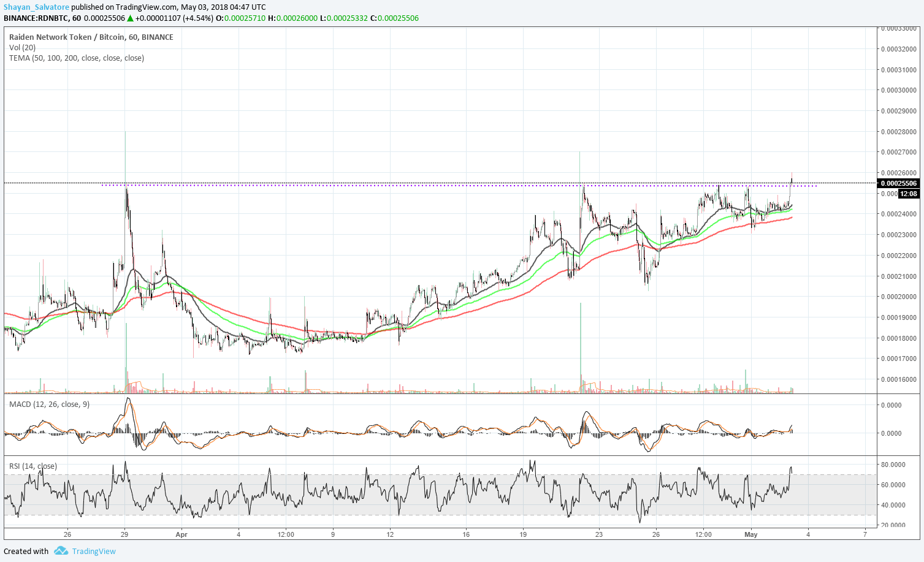Click the L:0.00025332 low value
Image resolution: width=924 pixels, height=562 pixels.
click(344, 18)
